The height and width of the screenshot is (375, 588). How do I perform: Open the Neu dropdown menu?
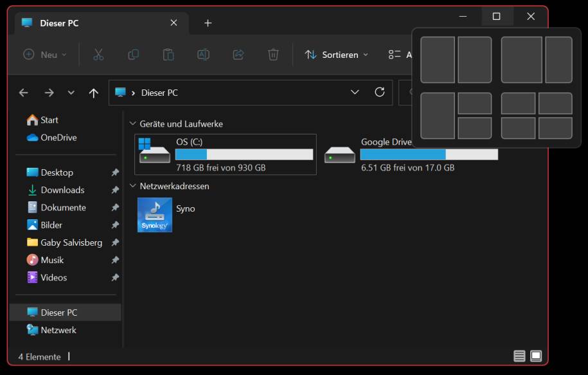pos(45,55)
